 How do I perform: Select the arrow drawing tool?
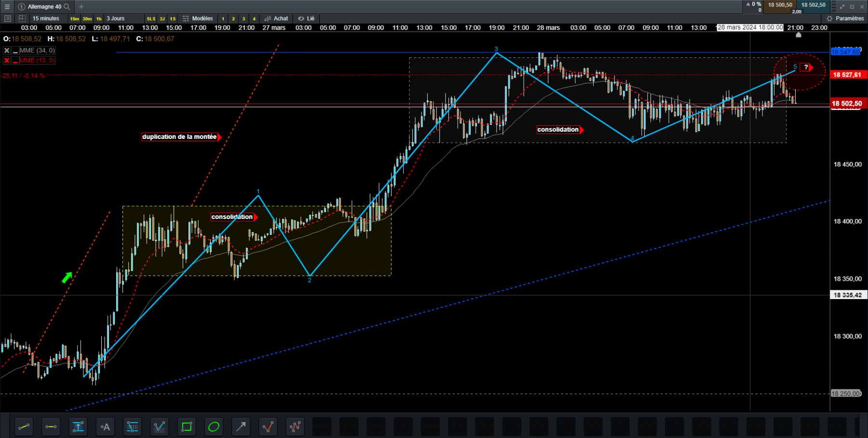pos(241,426)
